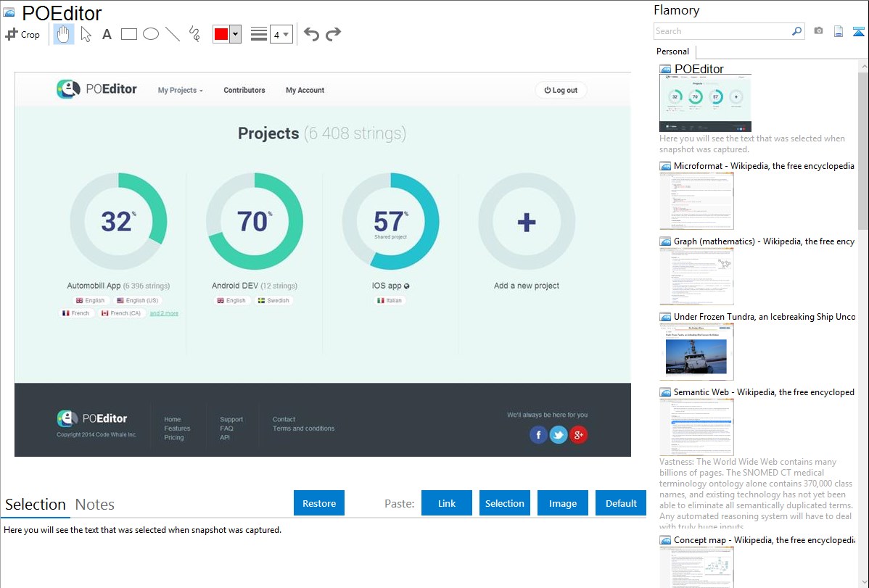Click the IOS app project name
The image size is (869, 588).
tap(387, 286)
